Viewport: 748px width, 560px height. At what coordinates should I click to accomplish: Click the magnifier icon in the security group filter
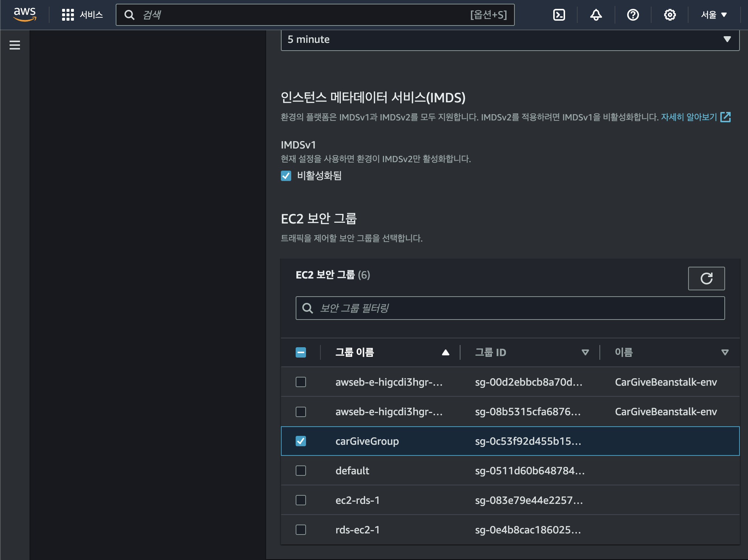tap(307, 308)
